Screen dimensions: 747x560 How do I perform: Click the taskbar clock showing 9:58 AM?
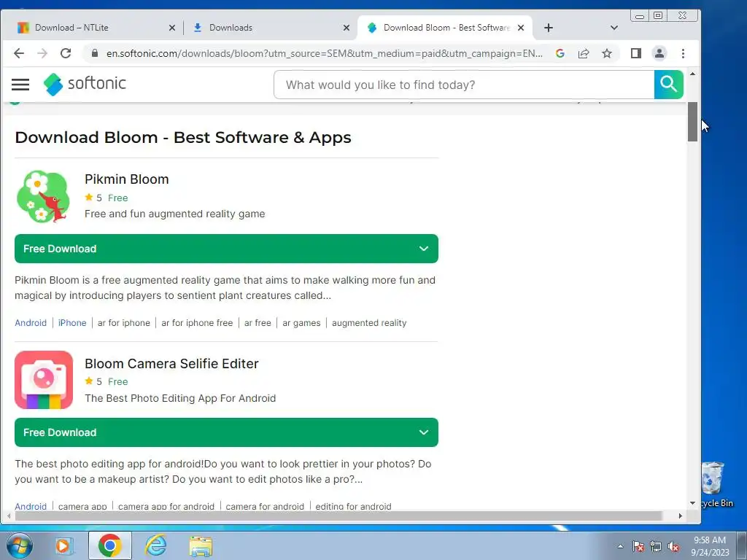point(710,546)
